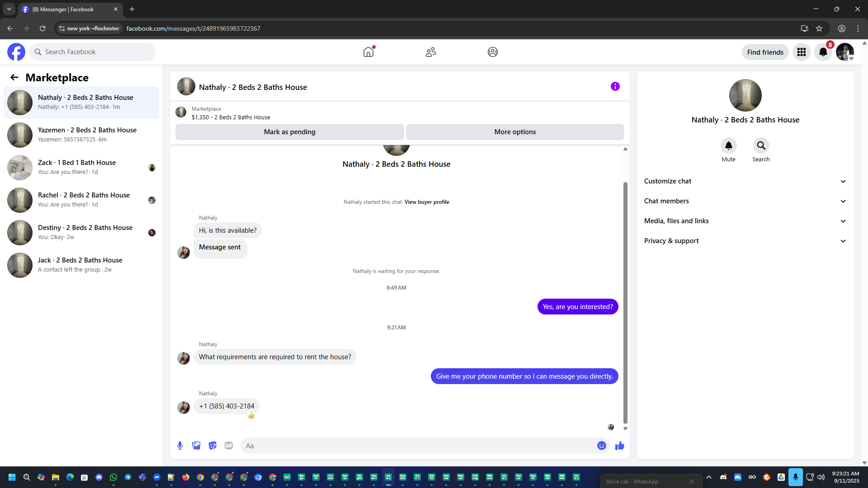
Task: Go to Facebook Home tab
Action: pos(368,52)
